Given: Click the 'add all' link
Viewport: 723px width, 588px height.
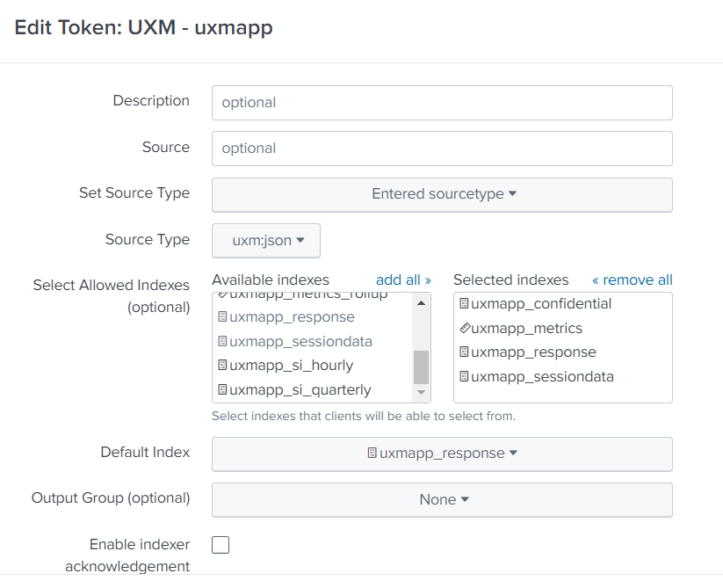Looking at the screenshot, I should (x=403, y=280).
